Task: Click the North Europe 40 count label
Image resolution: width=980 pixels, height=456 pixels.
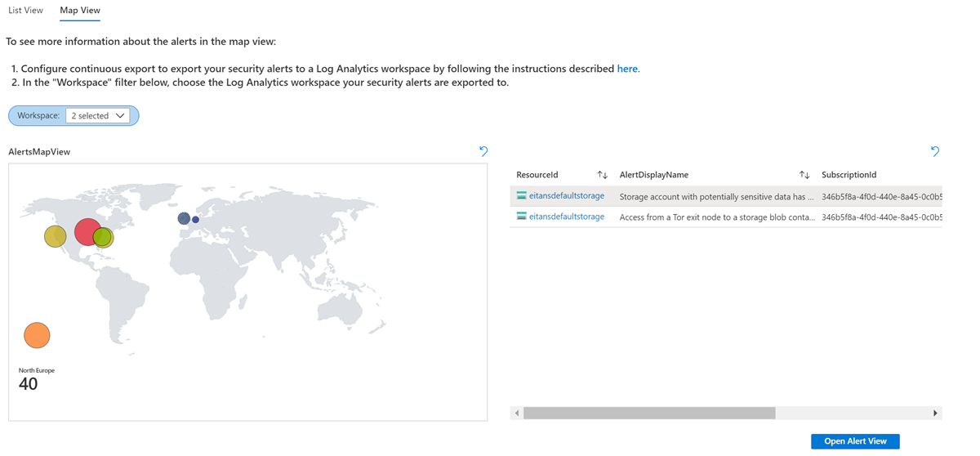Action: (x=36, y=380)
